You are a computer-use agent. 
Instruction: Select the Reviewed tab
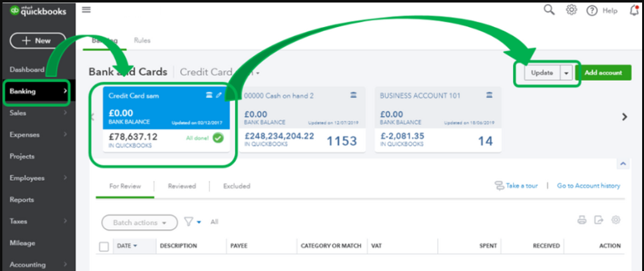(x=182, y=186)
